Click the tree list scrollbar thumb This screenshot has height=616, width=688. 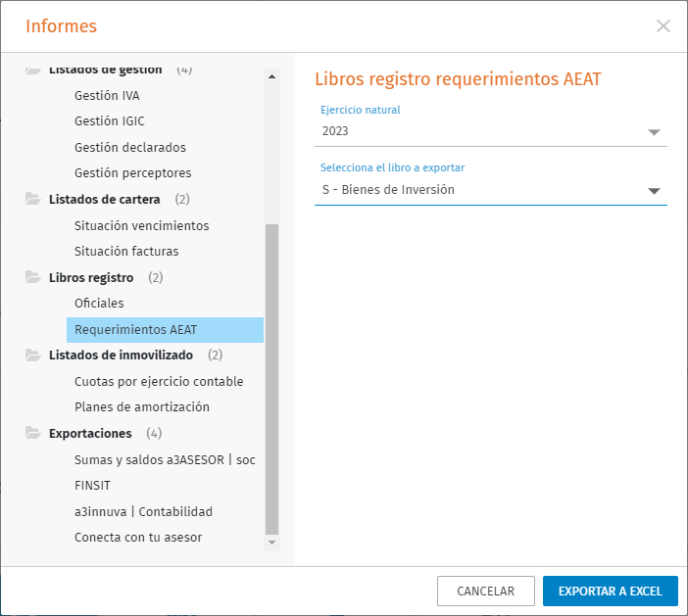(272, 380)
